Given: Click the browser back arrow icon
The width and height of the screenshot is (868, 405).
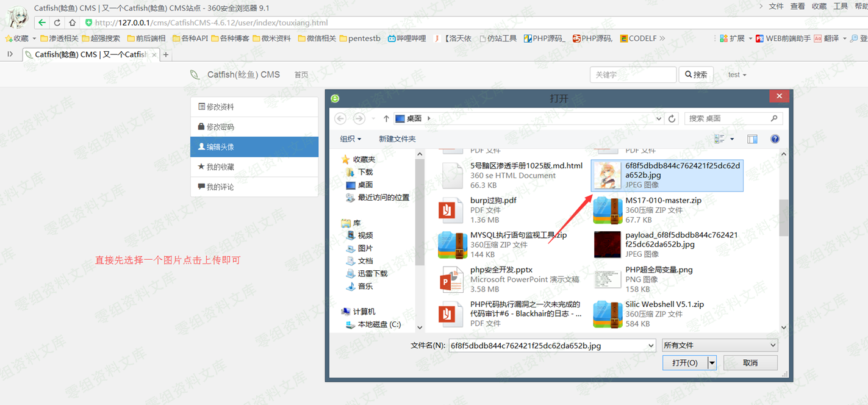Looking at the screenshot, I should click(x=41, y=23).
